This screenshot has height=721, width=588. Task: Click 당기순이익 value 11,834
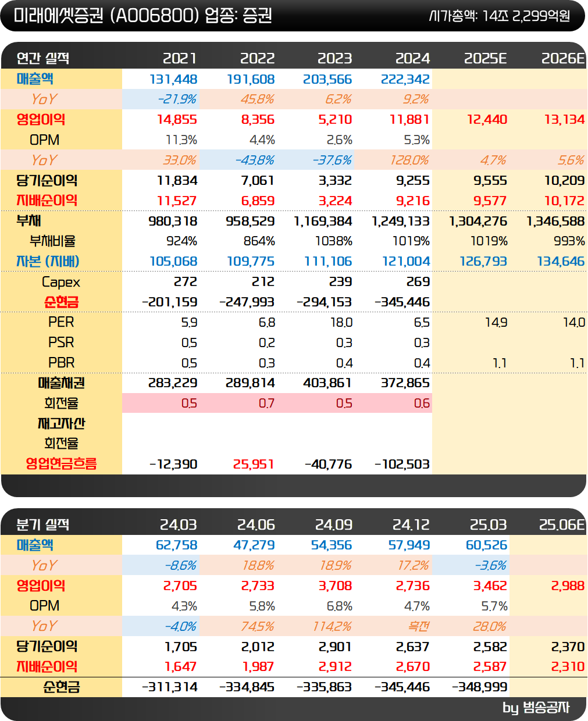coord(177,181)
